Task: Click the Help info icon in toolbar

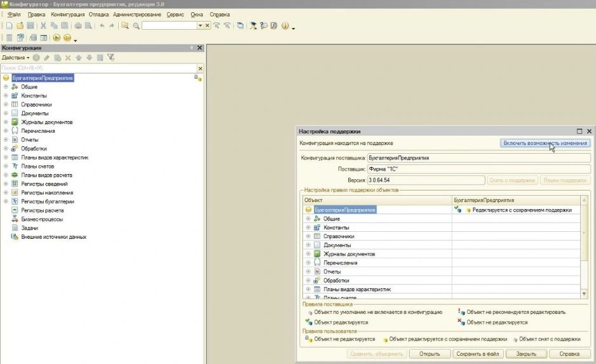Action: point(285,26)
